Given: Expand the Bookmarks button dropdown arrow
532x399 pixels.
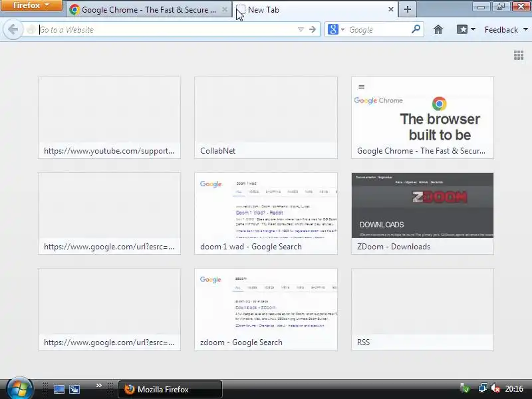Looking at the screenshot, I should point(473,29).
